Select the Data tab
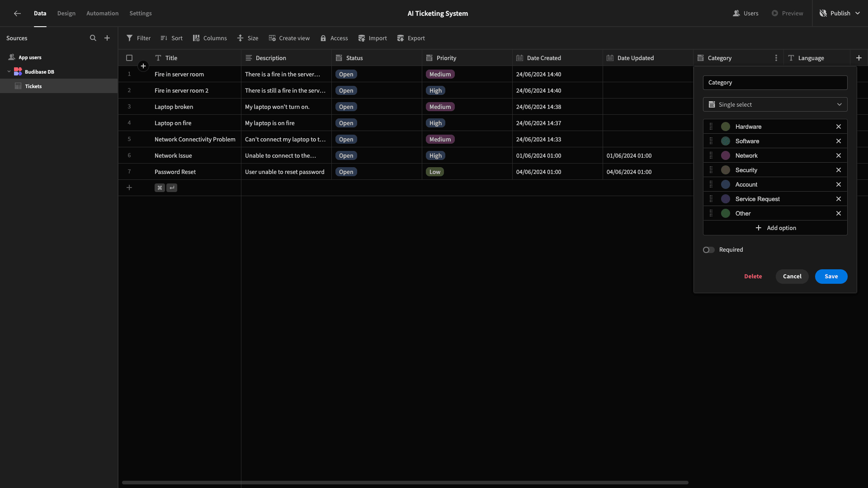Viewport: 868px width, 488px height. (x=40, y=14)
